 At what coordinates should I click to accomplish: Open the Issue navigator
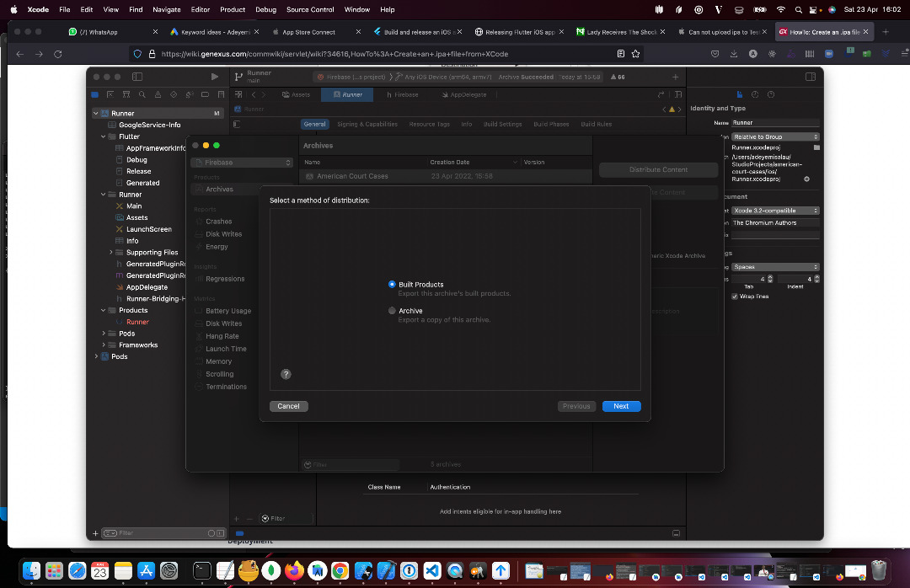(158, 94)
